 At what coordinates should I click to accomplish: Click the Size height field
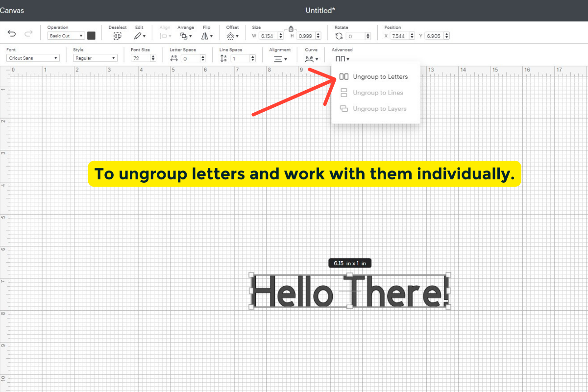306,36
